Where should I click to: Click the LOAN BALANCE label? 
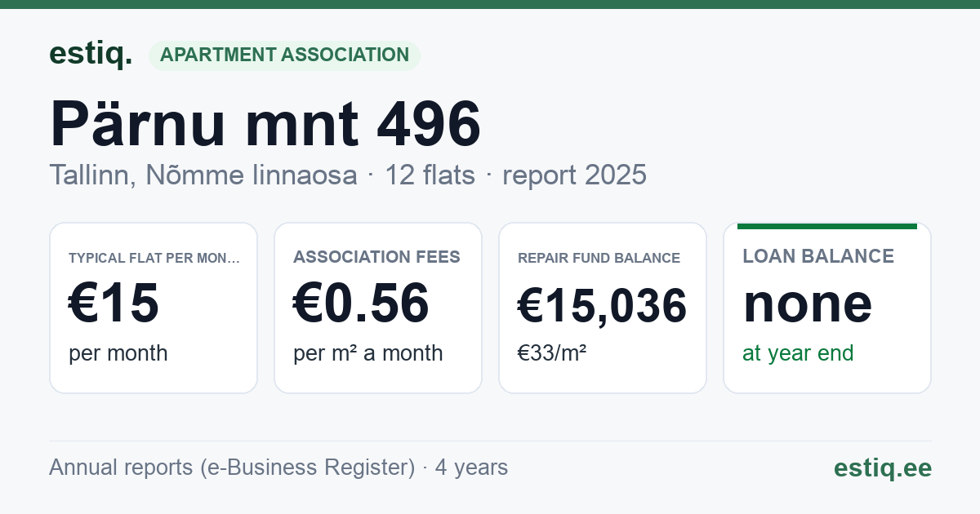tap(818, 256)
